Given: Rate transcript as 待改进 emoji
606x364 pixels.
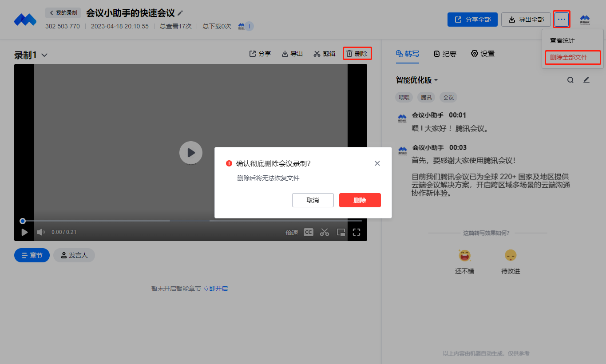Looking at the screenshot, I should click(x=511, y=256).
